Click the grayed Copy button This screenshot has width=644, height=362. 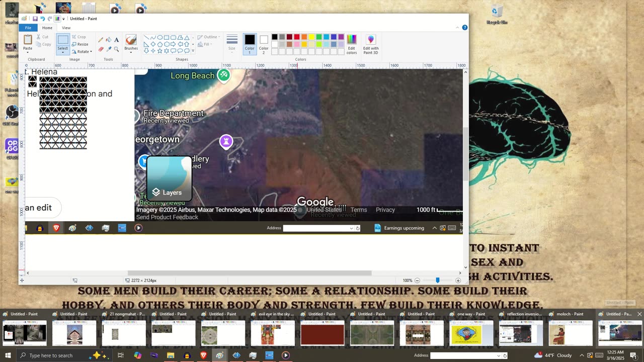coord(43,44)
